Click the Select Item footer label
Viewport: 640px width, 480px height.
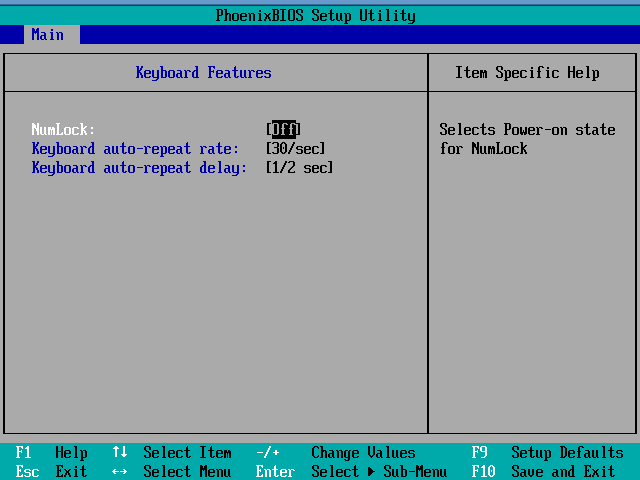coord(187,453)
